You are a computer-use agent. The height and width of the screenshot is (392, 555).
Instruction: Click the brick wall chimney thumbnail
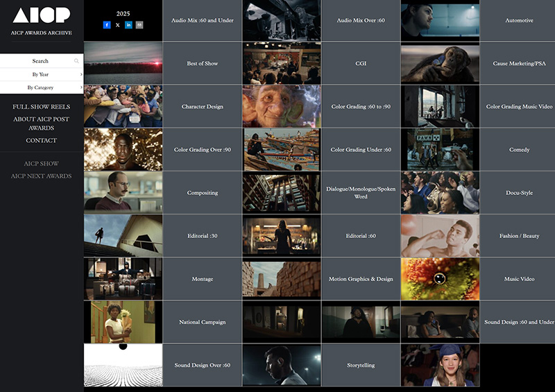pyautogui.click(x=282, y=279)
